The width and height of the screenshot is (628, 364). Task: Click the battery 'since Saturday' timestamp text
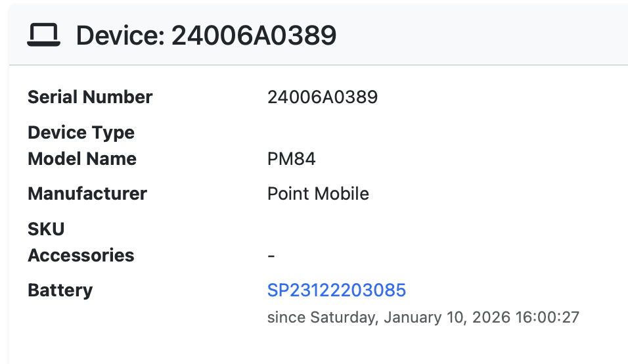click(423, 317)
